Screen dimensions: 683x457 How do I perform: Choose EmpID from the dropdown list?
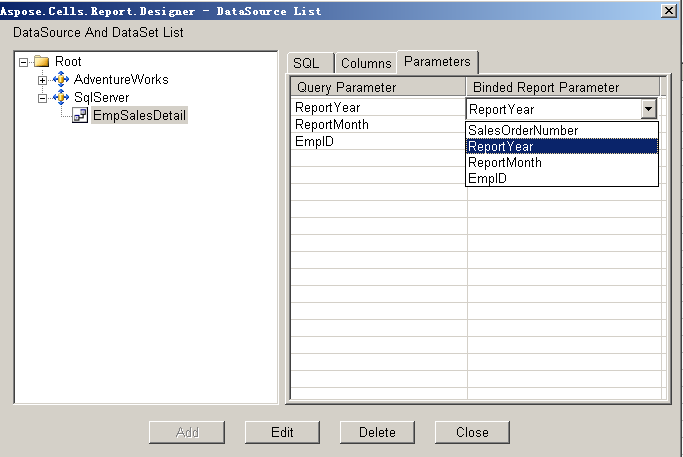point(562,178)
